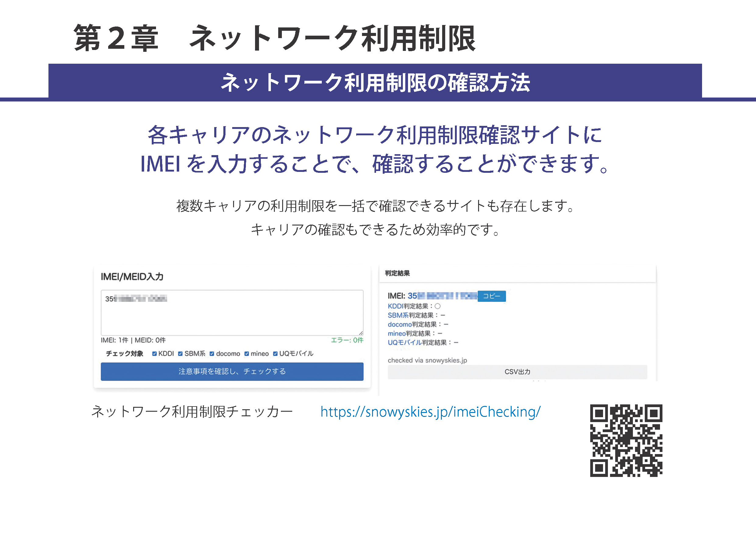
Task: Click the blue コピー button
Action: click(x=491, y=296)
